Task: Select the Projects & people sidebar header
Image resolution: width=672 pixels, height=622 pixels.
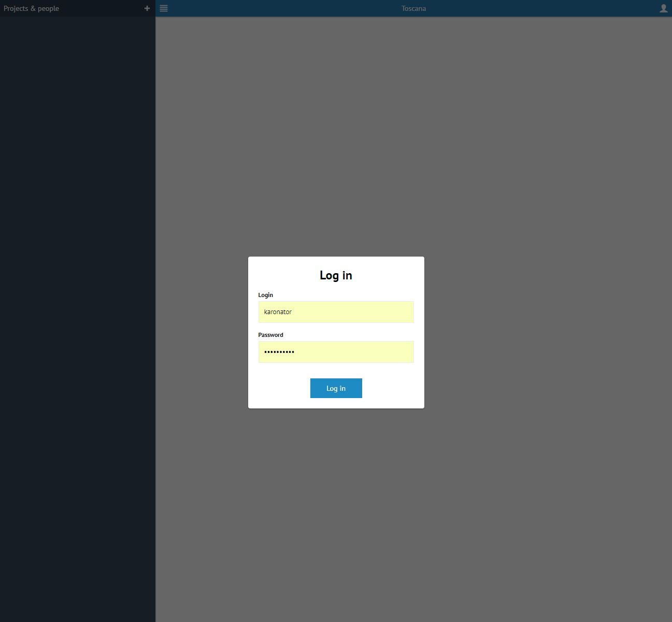Action: coord(32,8)
